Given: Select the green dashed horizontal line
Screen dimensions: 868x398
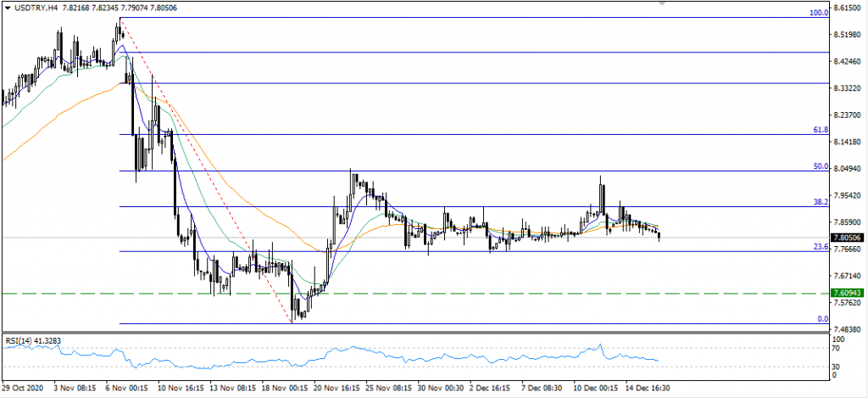Looking at the screenshot, I should point(509,293).
